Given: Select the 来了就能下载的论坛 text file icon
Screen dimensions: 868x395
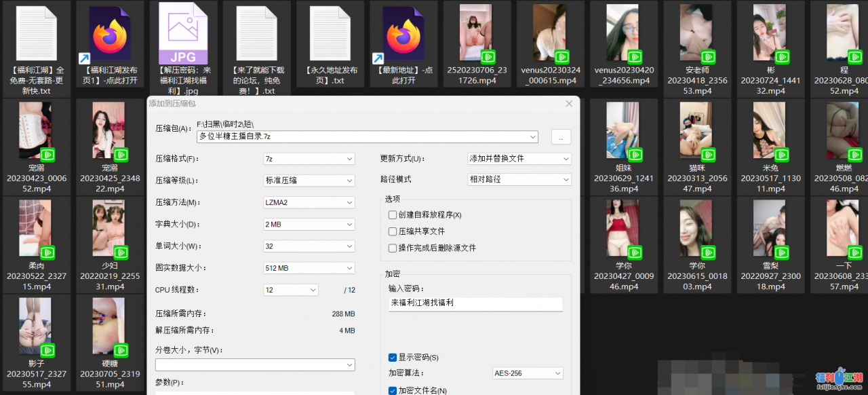Looking at the screenshot, I should click(x=256, y=34).
